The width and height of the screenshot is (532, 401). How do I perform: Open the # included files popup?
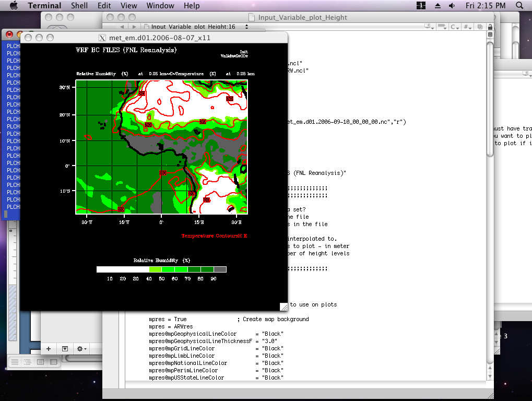pos(468,27)
